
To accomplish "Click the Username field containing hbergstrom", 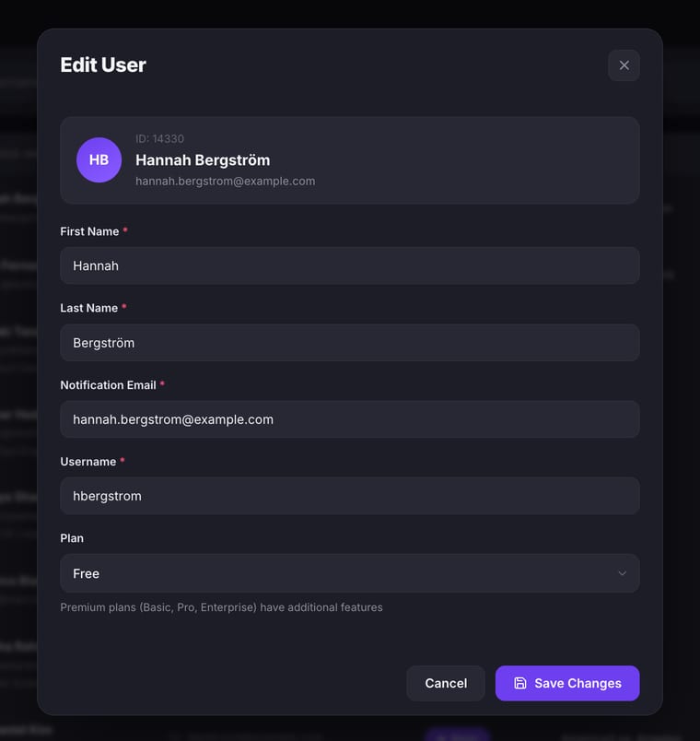I will tap(349, 496).
